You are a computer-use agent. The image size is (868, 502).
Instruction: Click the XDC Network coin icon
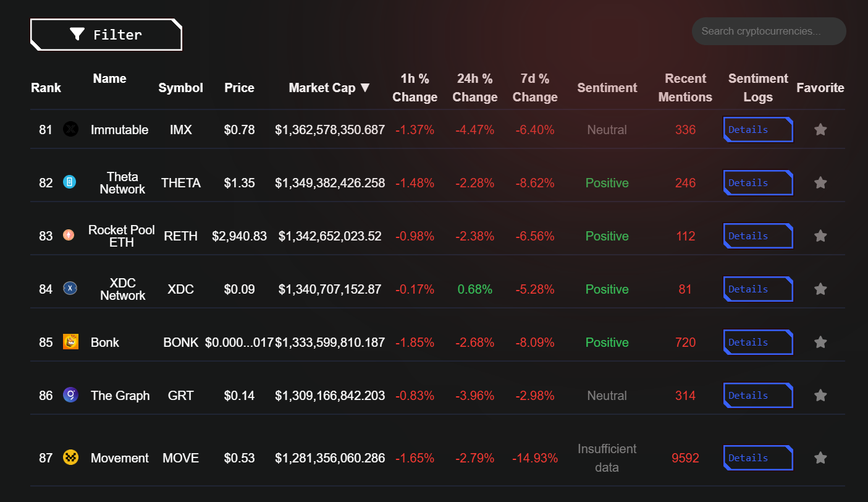point(70,289)
